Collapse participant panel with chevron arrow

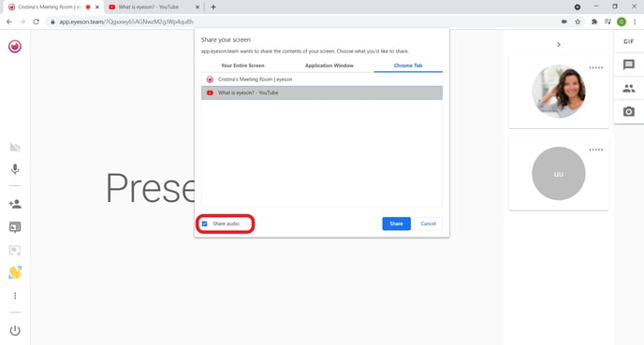[x=559, y=44]
